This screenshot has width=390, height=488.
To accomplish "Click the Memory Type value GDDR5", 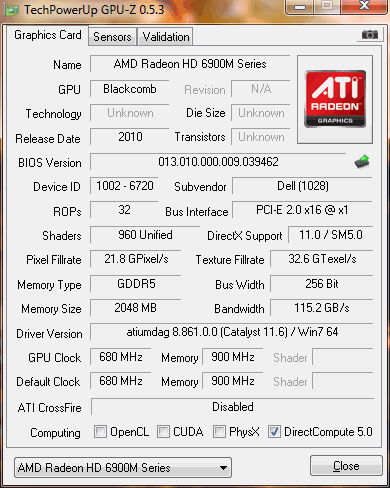I will pyautogui.click(x=136, y=284).
